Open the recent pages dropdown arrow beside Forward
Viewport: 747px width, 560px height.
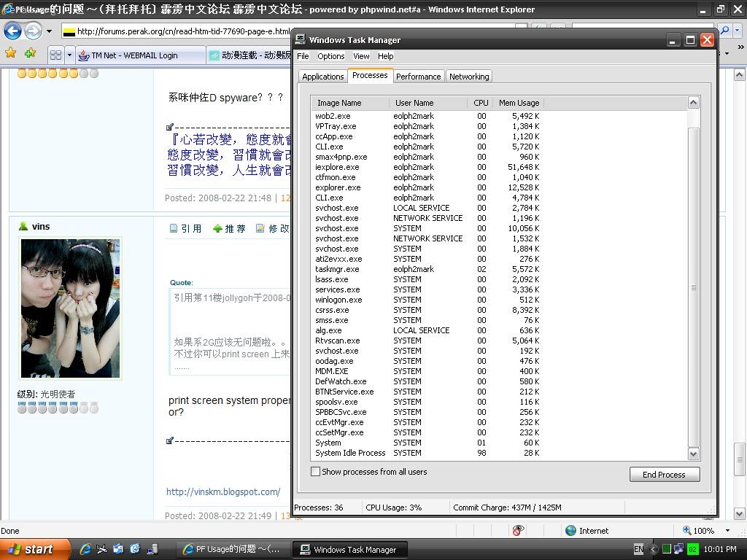49,31
